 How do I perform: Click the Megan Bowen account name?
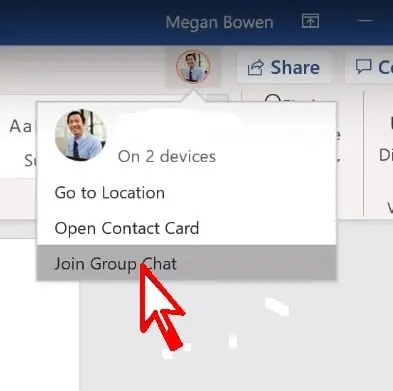(x=220, y=22)
